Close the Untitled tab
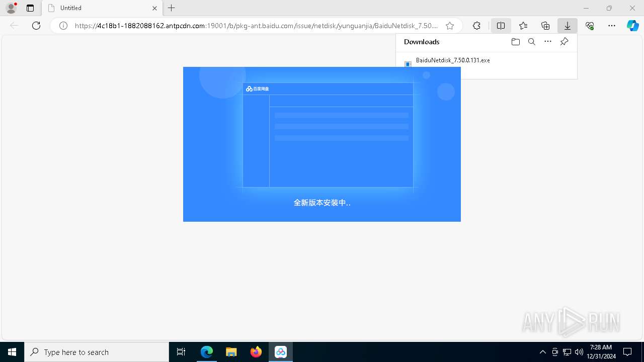Screen dimensions: 644x362 tap(154, 8)
